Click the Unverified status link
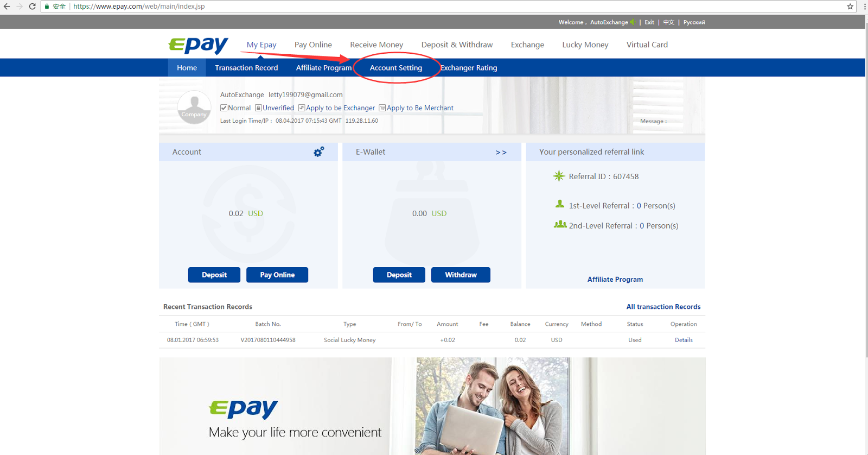The image size is (868, 455). [x=278, y=108]
